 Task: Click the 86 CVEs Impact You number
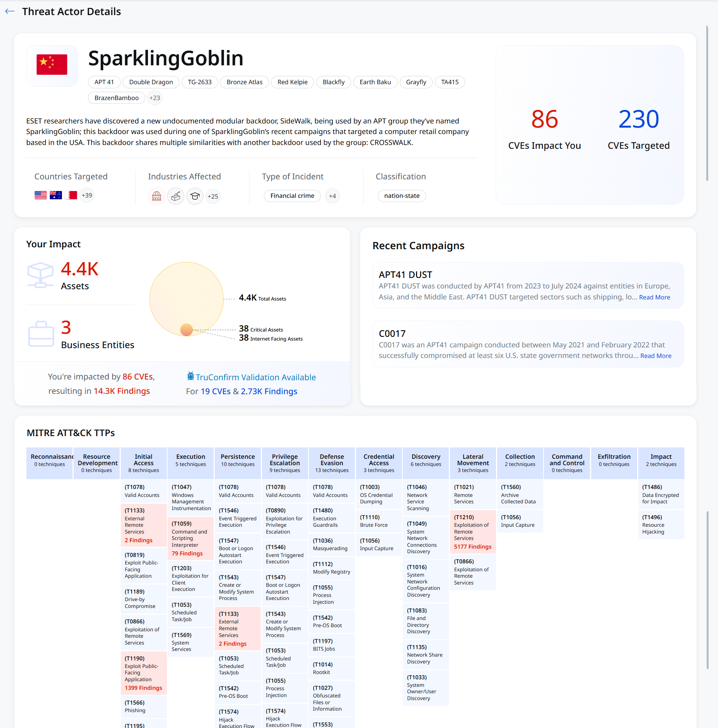(x=545, y=119)
